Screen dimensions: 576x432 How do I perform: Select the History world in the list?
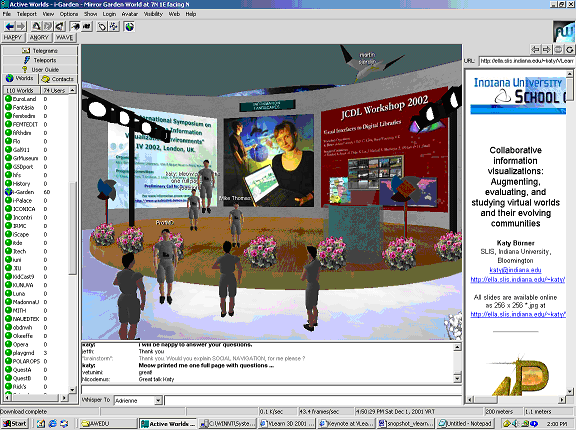click(21, 184)
